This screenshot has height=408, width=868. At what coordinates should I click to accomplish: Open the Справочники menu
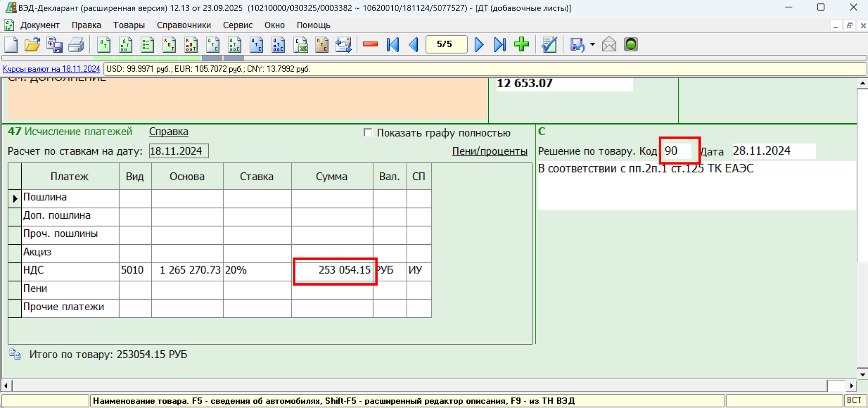click(x=184, y=25)
